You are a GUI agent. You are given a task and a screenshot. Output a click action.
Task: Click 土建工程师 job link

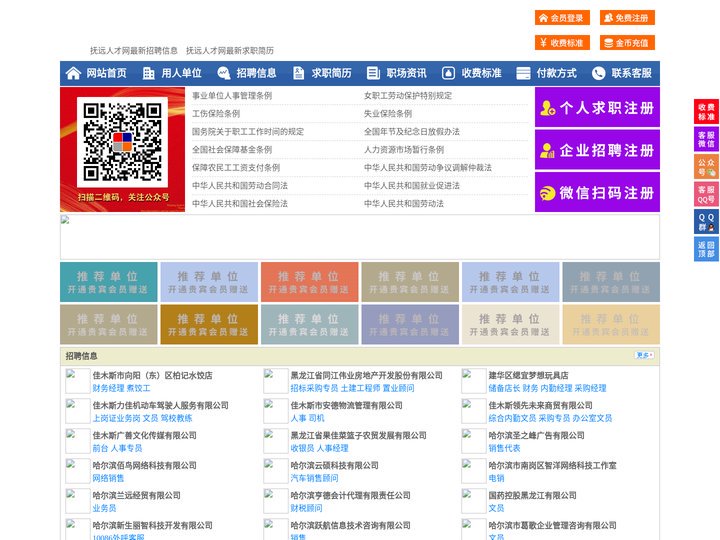click(360, 388)
